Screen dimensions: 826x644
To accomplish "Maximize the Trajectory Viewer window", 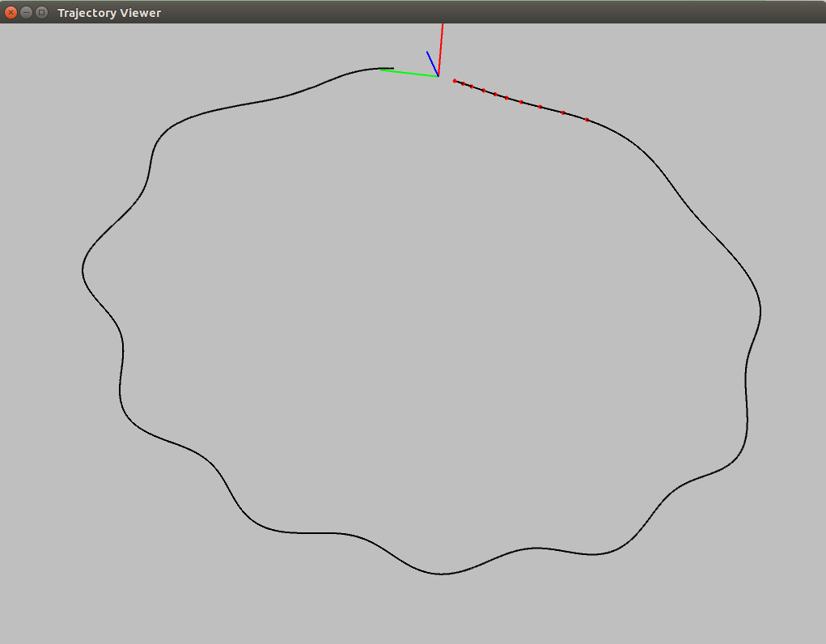I will coord(41,12).
